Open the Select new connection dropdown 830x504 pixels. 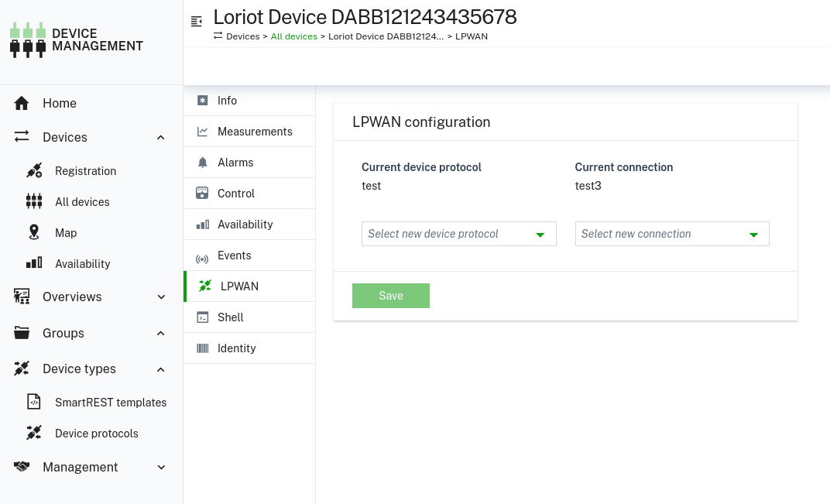click(672, 233)
